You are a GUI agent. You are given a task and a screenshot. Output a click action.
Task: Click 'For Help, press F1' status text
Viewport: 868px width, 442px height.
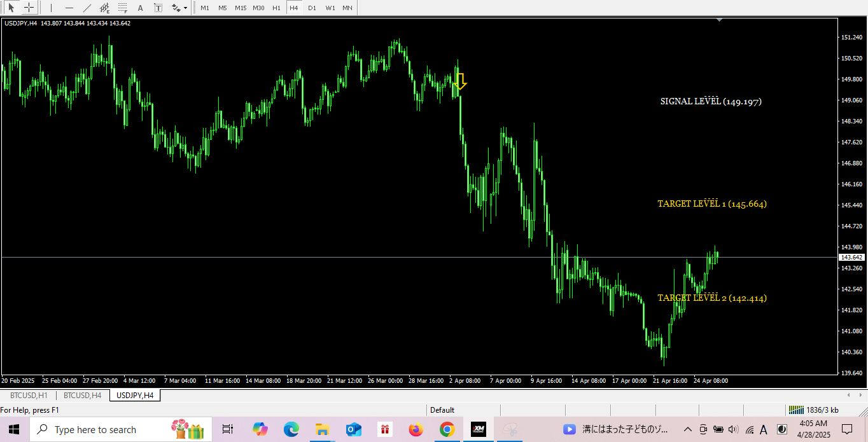coord(30,410)
